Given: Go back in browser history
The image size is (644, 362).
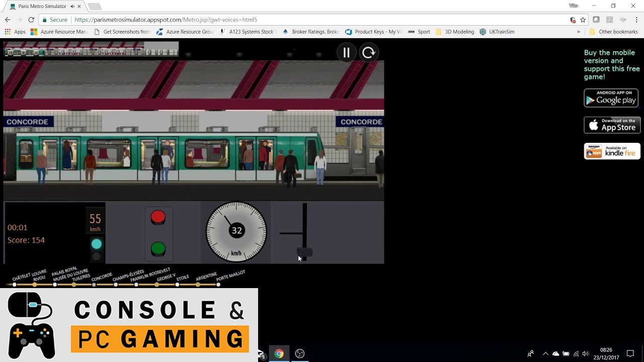Looking at the screenshot, I should 8,20.
